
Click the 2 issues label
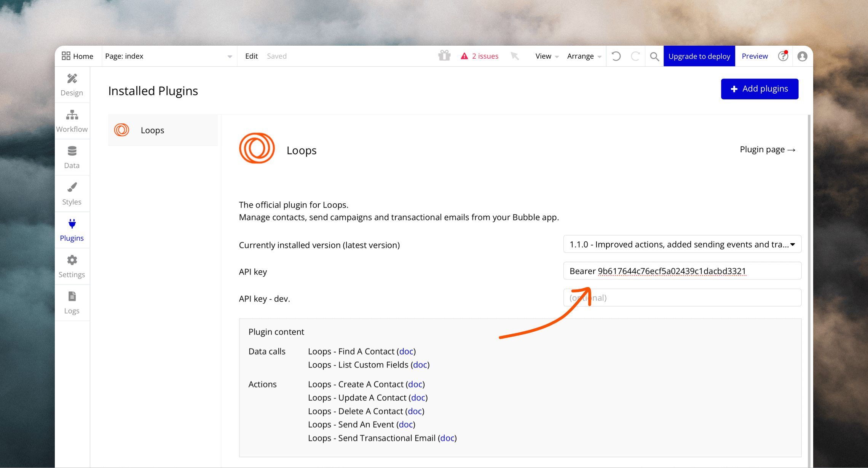(485, 56)
